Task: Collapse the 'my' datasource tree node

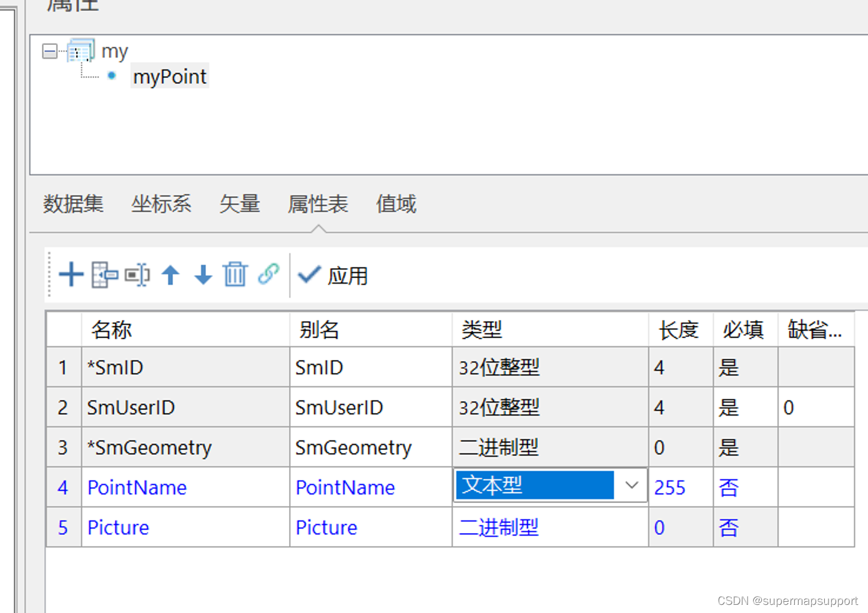Action: [49, 51]
